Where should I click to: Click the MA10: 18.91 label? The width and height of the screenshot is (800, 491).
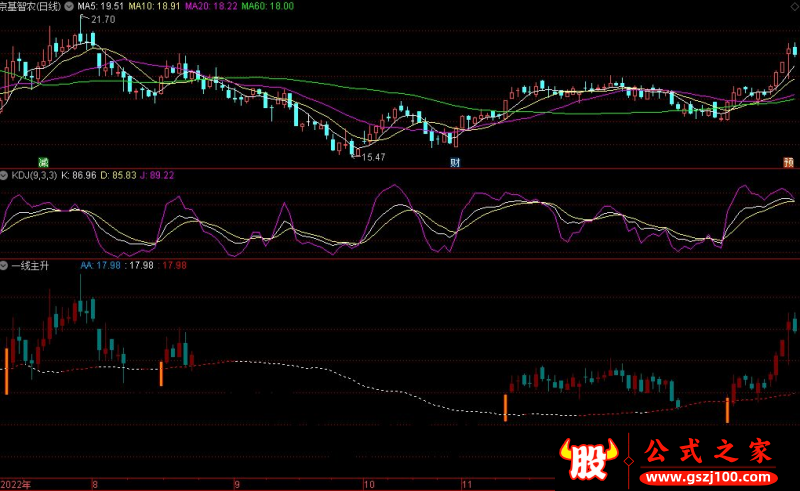(x=154, y=6)
